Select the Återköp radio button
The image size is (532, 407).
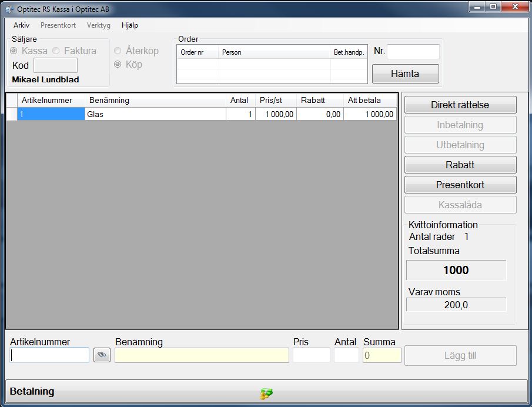point(118,51)
